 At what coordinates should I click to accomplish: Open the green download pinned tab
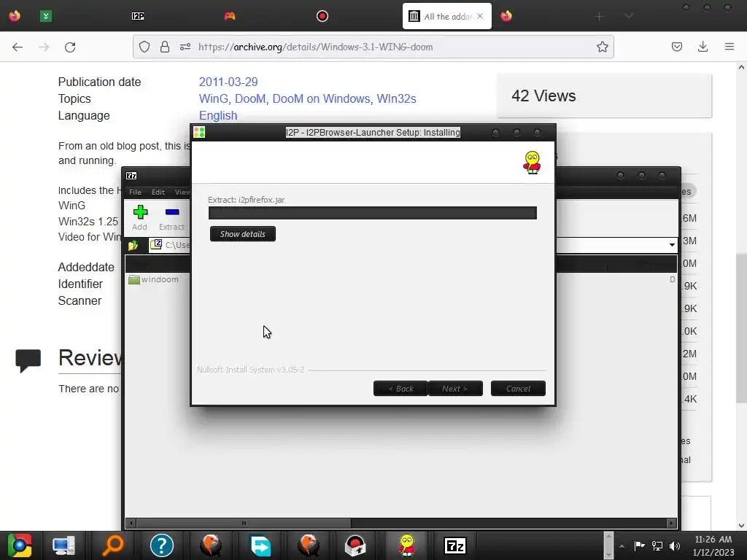click(46, 16)
